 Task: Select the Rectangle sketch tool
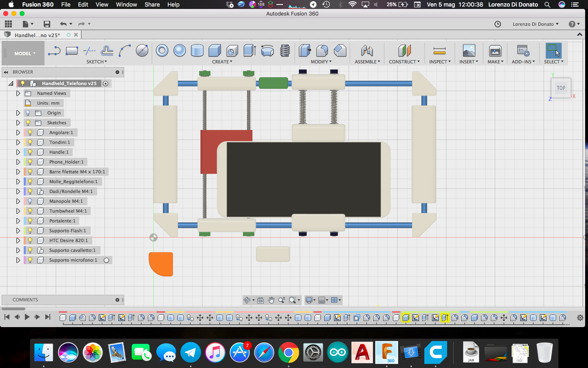pyautogui.click(x=72, y=51)
